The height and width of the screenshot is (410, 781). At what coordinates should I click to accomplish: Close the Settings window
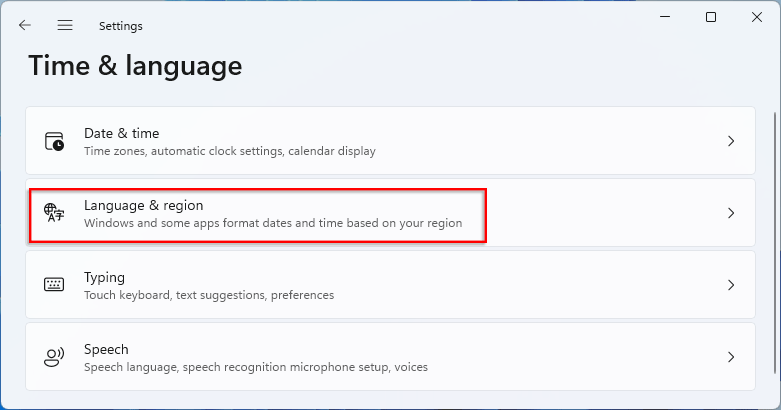point(756,17)
